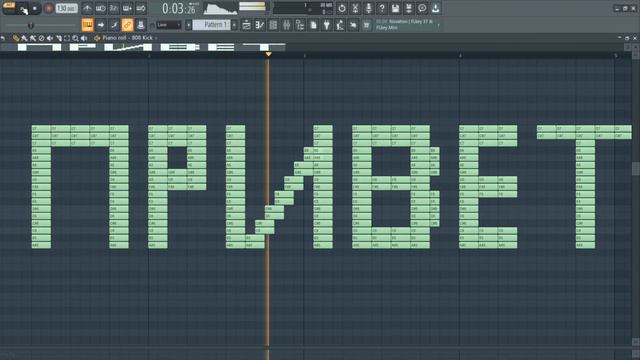Click the note slide icon beside step edit
Viewport: 640px width, 360px height.
[114, 25]
